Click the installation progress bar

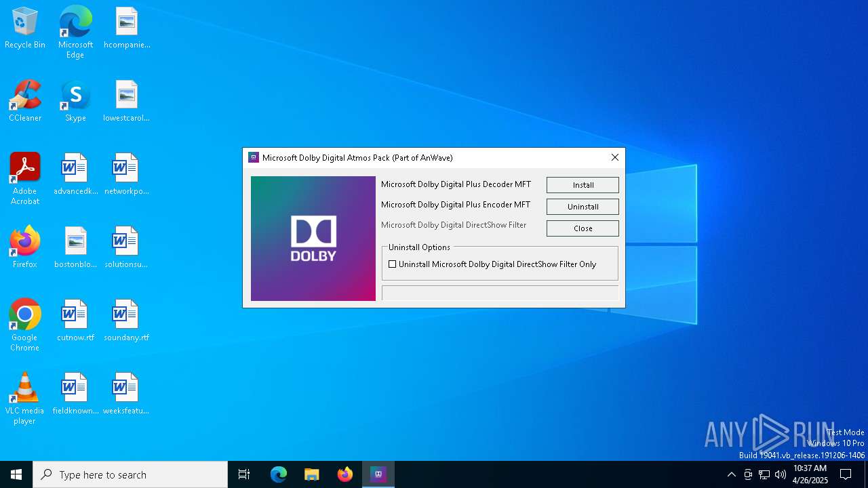click(500, 293)
